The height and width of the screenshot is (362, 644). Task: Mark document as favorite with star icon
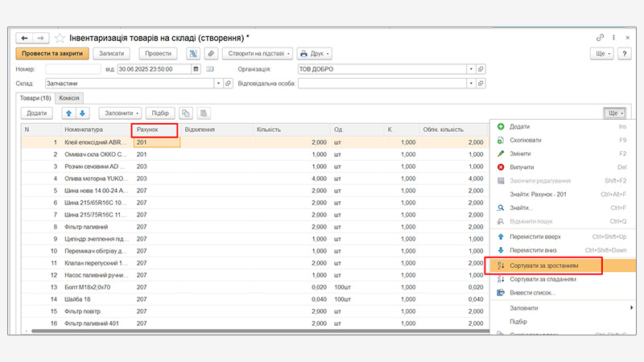(x=59, y=38)
